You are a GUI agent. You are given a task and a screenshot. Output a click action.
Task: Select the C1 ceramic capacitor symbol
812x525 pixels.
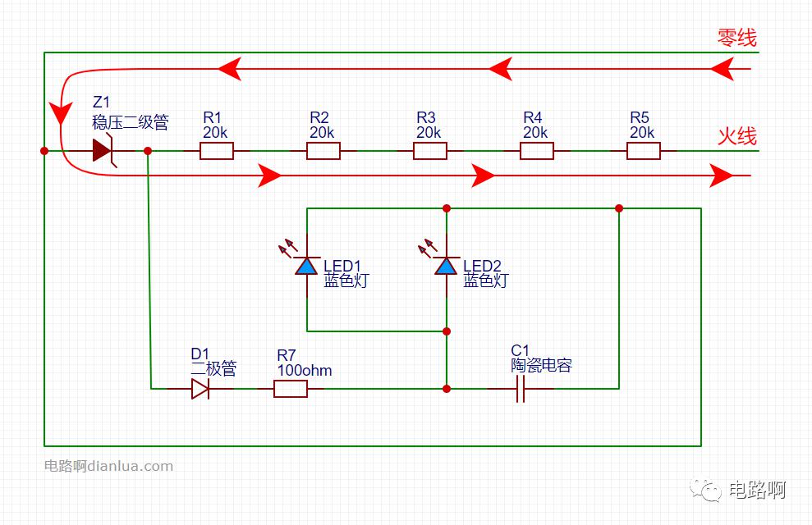520,389
